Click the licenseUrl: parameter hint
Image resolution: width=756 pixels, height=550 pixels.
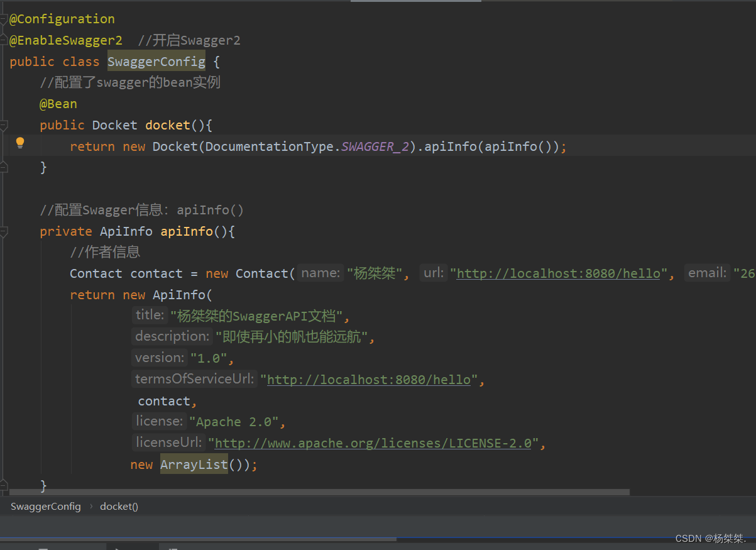tap(169, 443)
